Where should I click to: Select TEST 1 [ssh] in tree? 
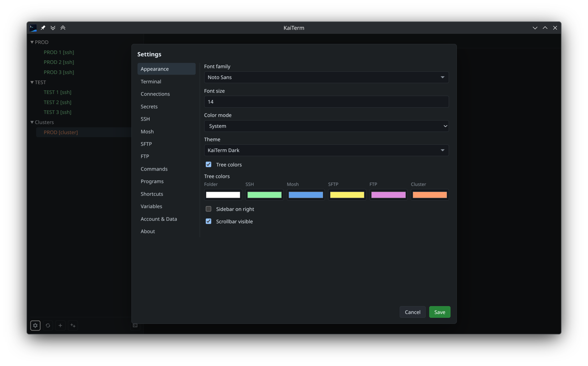[x=57, y=92]
